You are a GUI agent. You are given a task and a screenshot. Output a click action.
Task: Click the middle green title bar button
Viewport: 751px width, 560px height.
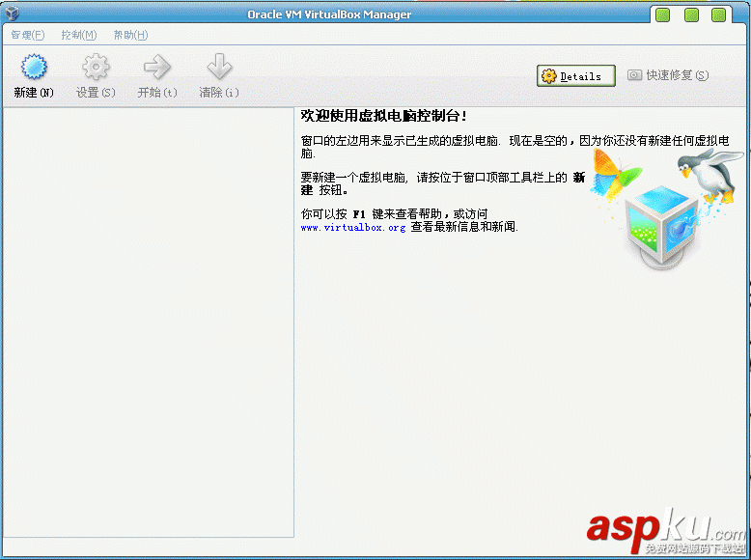tap(691, 15)
